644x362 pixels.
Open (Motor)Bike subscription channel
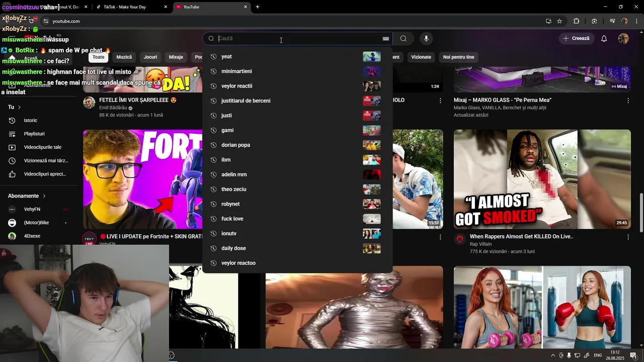39,223
